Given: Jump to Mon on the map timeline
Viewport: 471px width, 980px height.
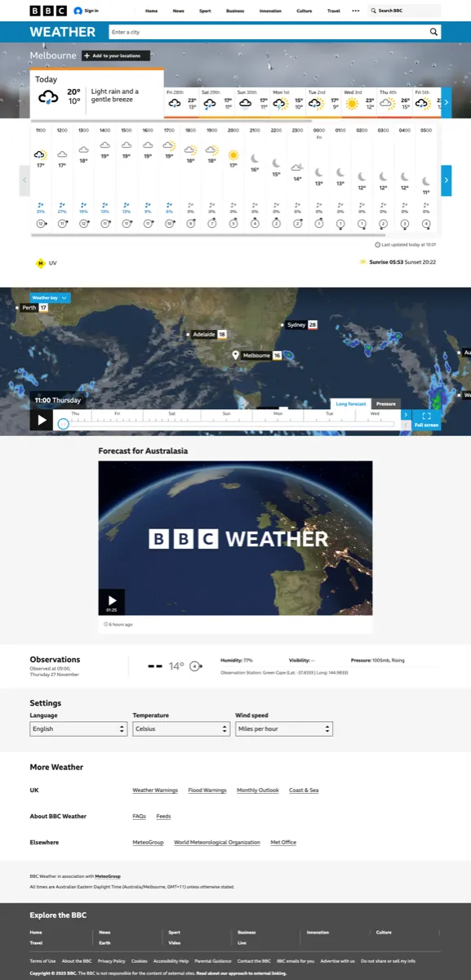Looking at the screenshot, I should (x=278, y=414).
